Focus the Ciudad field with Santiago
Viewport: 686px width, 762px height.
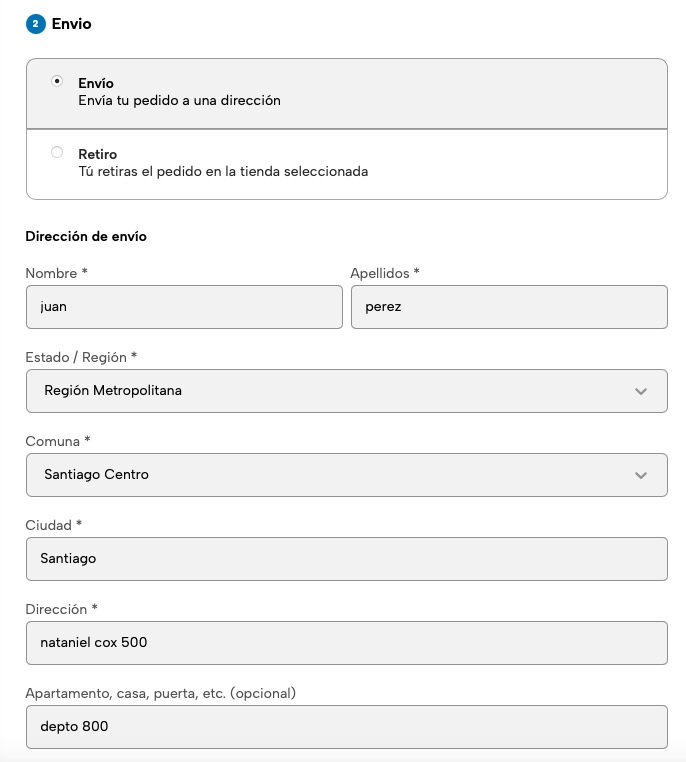pyautogui.click(x=346, y=559)
